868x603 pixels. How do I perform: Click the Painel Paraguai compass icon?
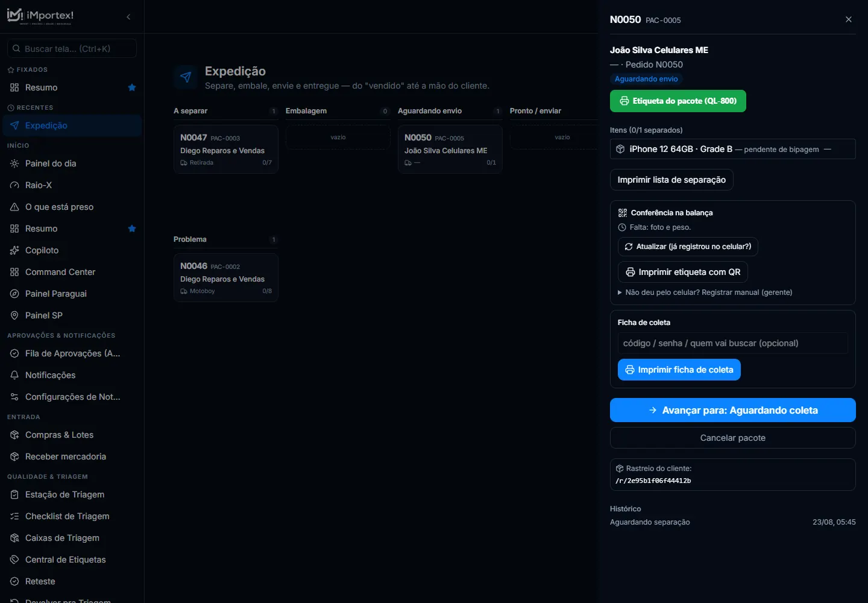tap(14, 294)
